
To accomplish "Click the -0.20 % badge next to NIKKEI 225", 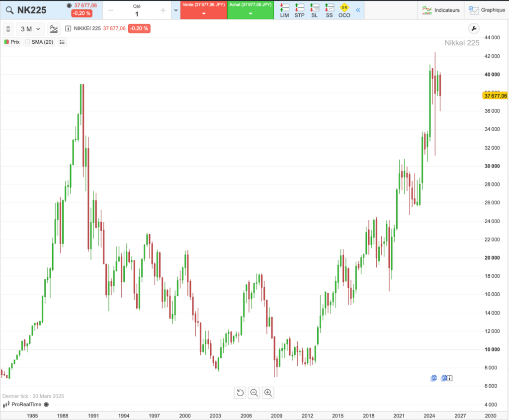I will click(x=139, y=28).
